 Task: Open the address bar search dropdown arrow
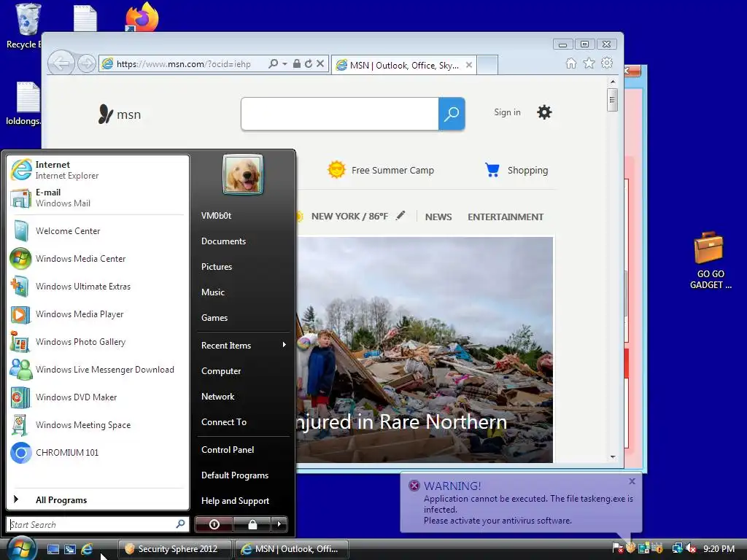(285, 64)
